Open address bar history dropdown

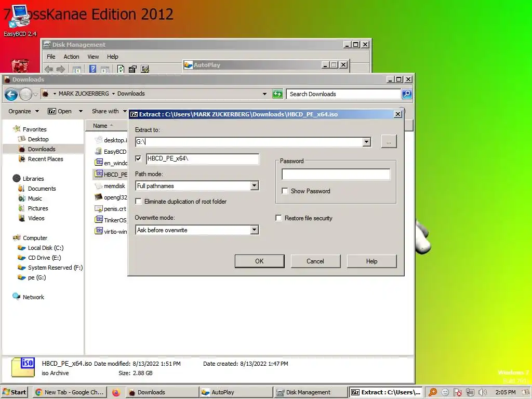264,94
